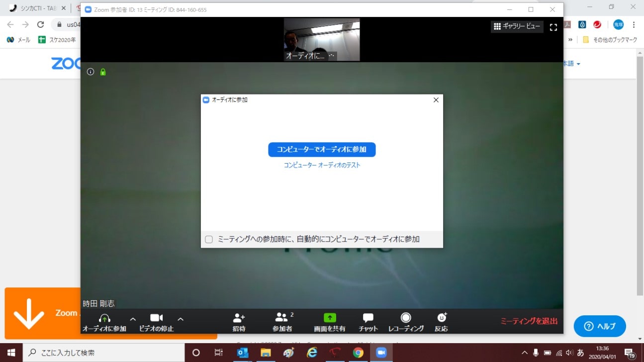644x362 pixels.
Task: Click the green Share Screen icon
Action: click(330, 318)
